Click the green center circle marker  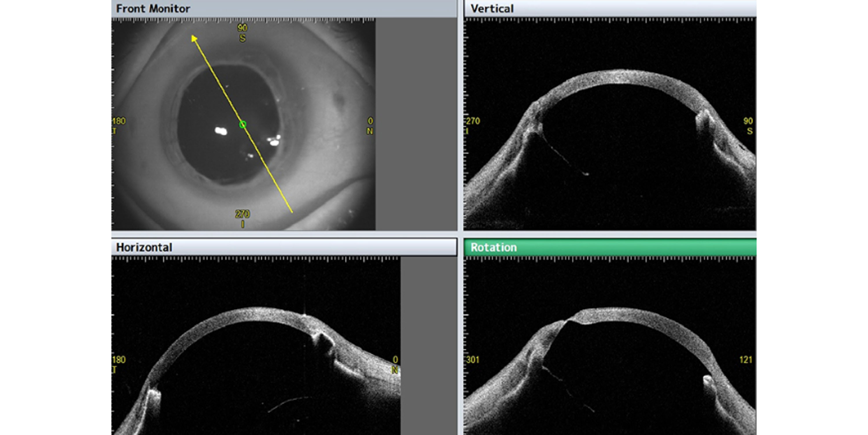pos(243,125)
